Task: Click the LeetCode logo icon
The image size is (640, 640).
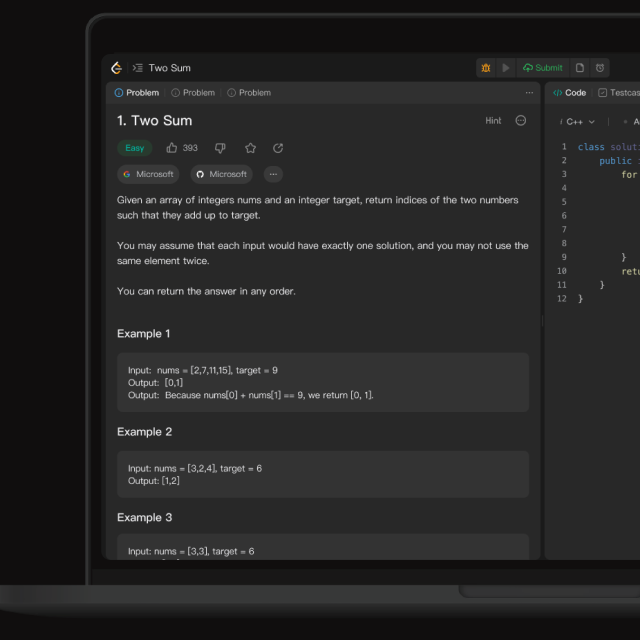Action: (117, 68)
